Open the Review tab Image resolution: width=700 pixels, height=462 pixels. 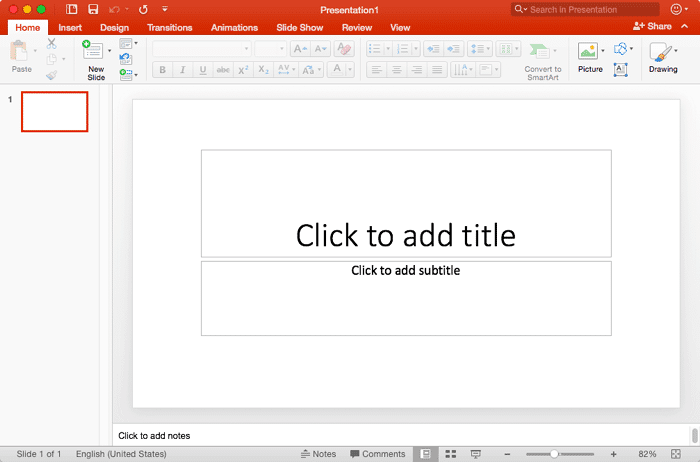(357, 28)
